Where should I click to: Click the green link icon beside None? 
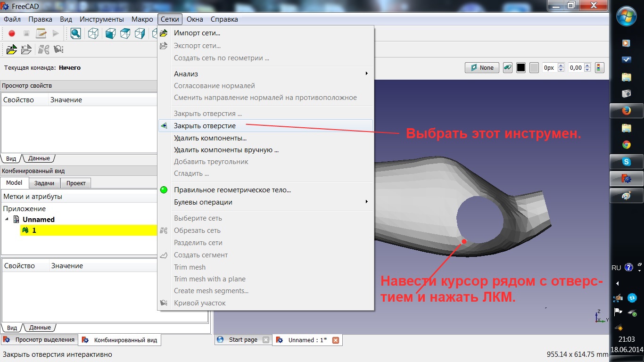click(507, 68)
